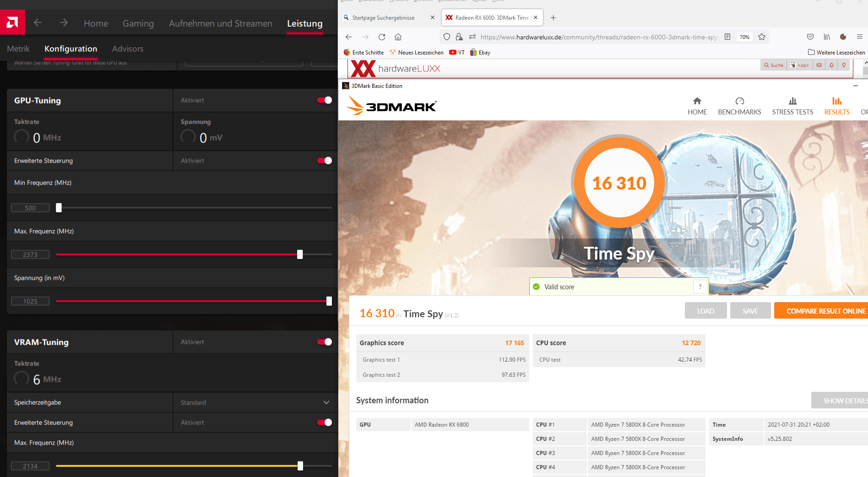This screenshot has width=868, height=477.
Task: Open the Ebay bookmark
Action: tap(480, 53)
